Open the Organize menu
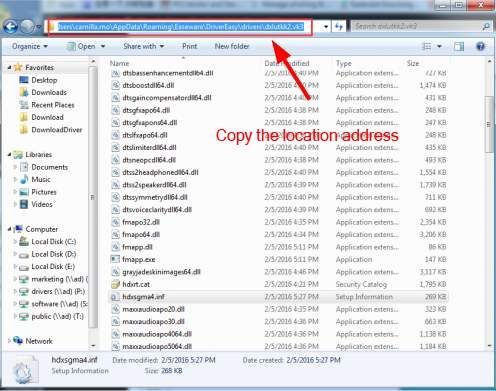 30,46
